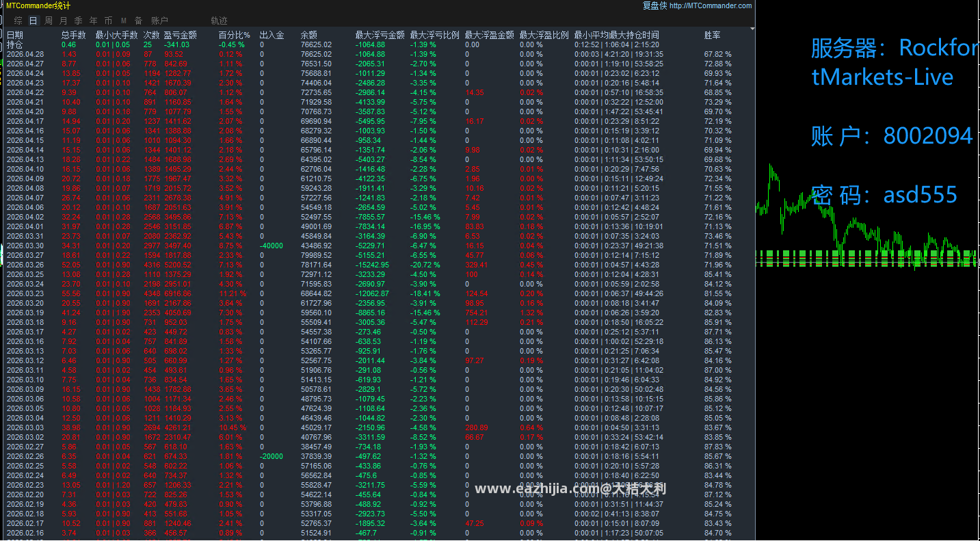980x541 pixels.
Task: Sort by the 最大浮亏金额 column header
Action: [x=380, y=35]
